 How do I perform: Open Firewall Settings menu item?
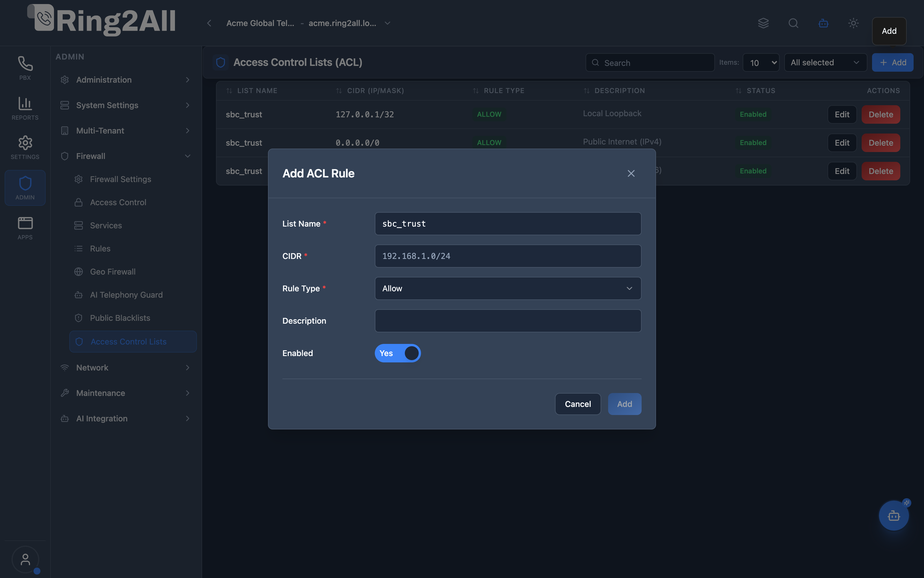coord(133,179)
